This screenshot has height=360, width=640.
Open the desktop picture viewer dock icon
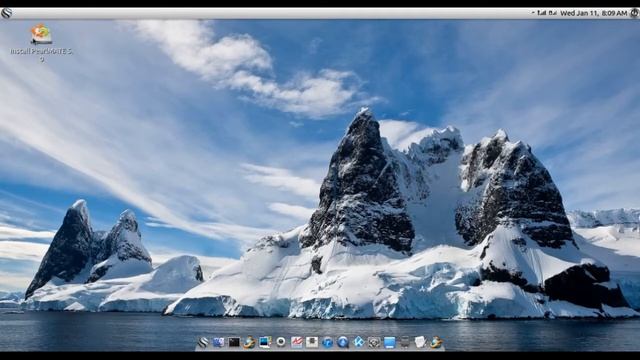pyautogui.click(x=265, y=342)
